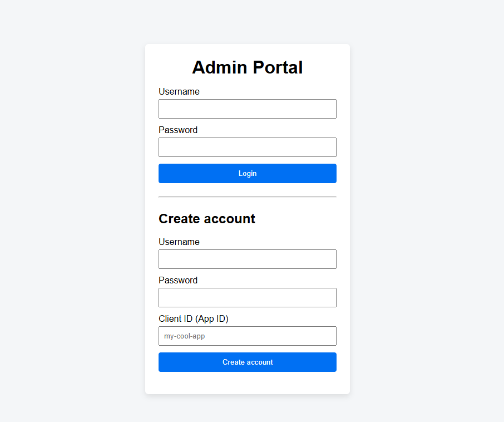The image size is (504, 422).
Task: Click the last text input before Create account button
Action: [247, 336]
